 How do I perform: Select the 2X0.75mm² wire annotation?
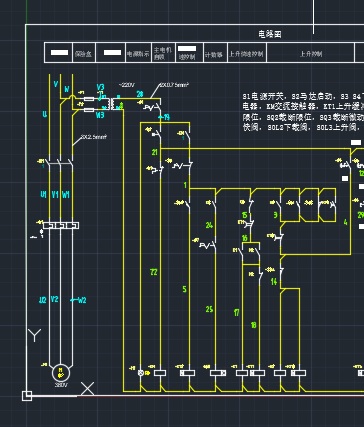(x=174, y=85)
